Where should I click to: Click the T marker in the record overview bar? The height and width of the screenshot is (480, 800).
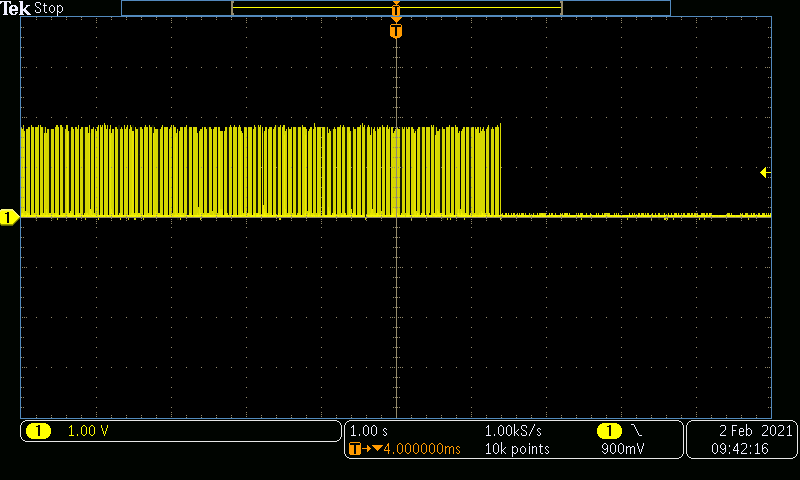click(396, 9)
